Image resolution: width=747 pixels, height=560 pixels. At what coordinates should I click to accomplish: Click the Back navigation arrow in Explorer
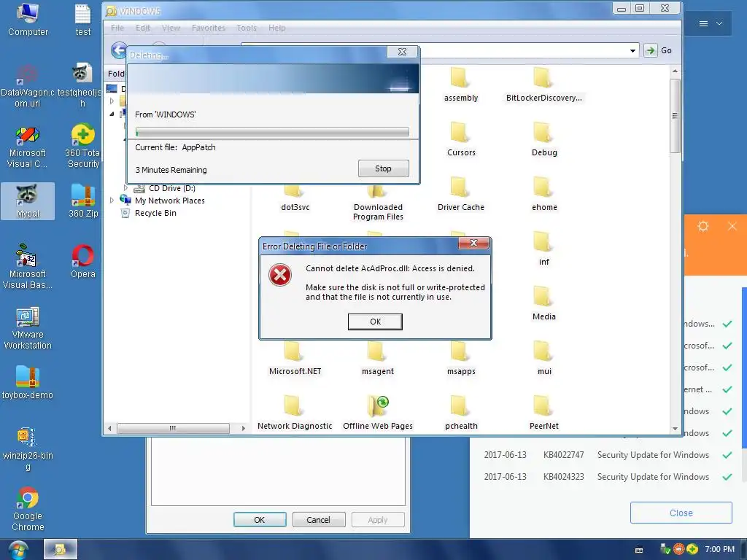(119, 50)
